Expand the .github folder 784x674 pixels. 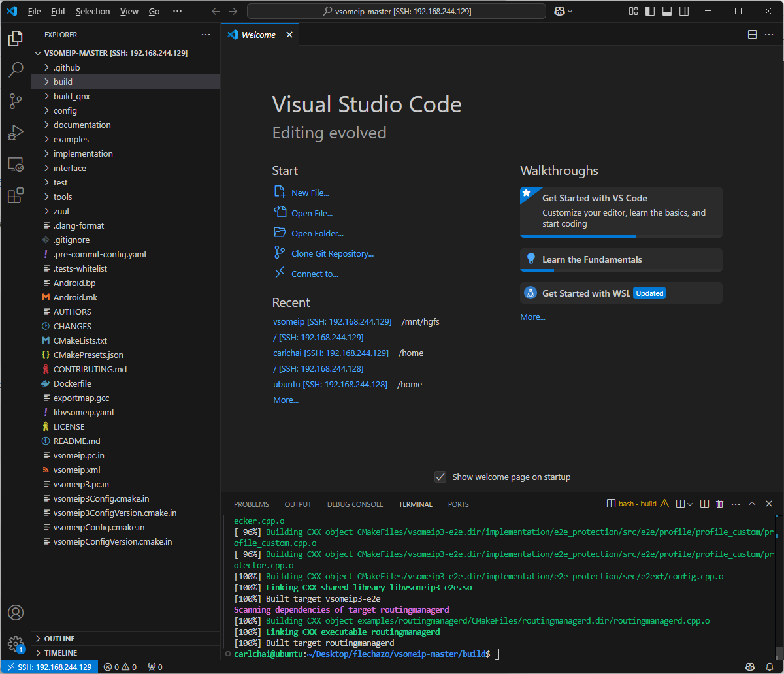126,67
